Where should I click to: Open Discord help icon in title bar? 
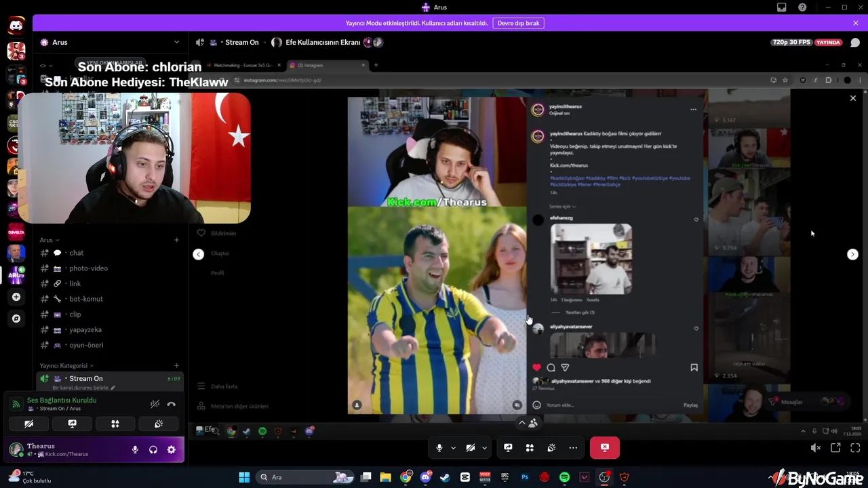802,7
